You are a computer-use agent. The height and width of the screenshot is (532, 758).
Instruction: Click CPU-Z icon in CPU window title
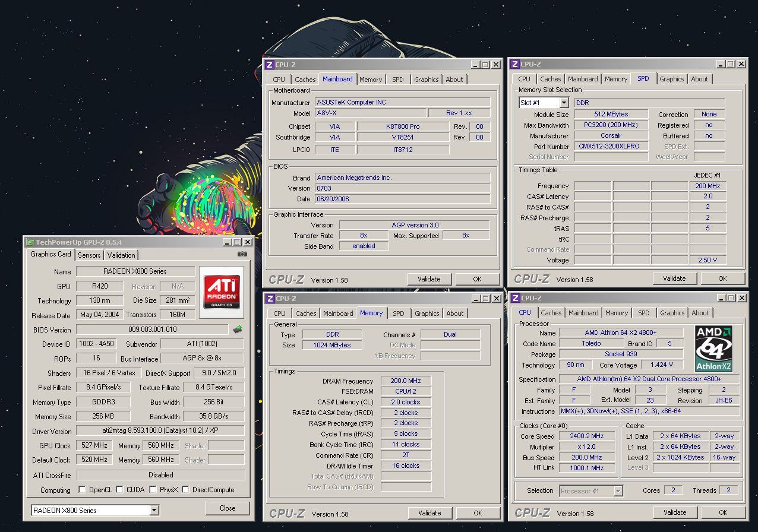click(x=515, y=297)
